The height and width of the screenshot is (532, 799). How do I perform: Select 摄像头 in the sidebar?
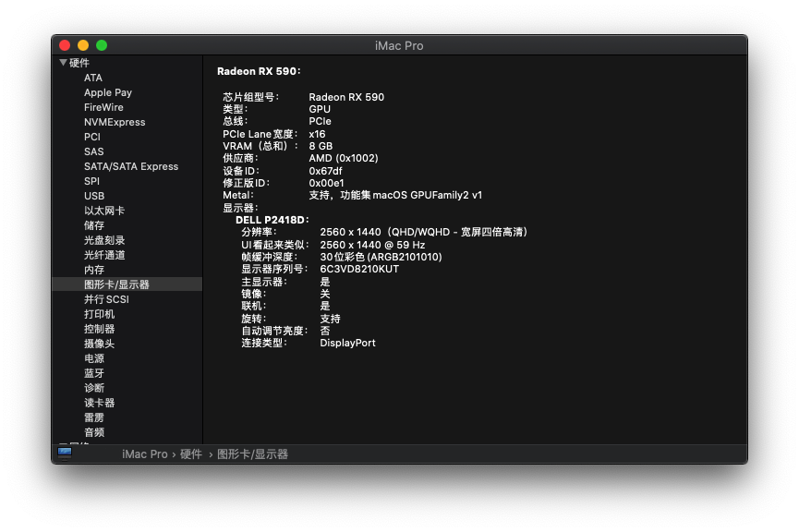coord(100,344)
